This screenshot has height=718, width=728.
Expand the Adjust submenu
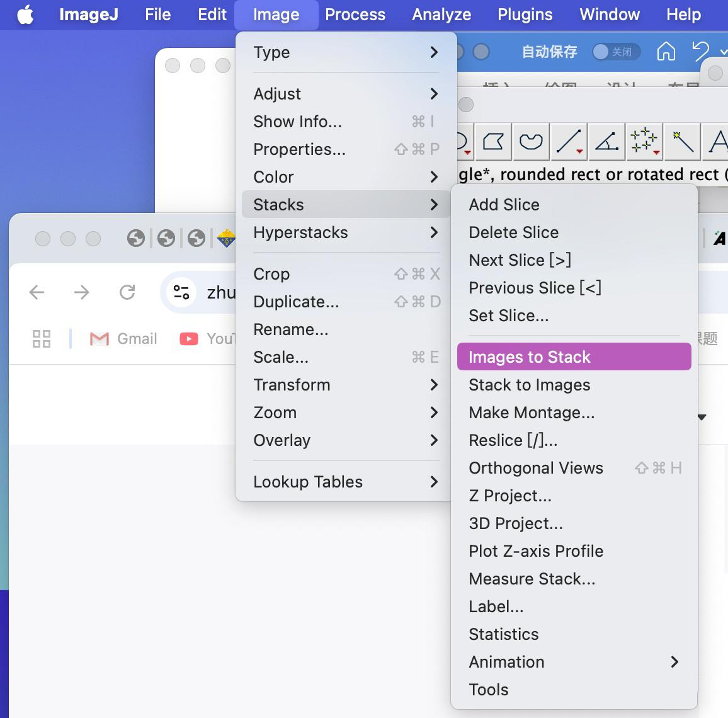(346, 94)
